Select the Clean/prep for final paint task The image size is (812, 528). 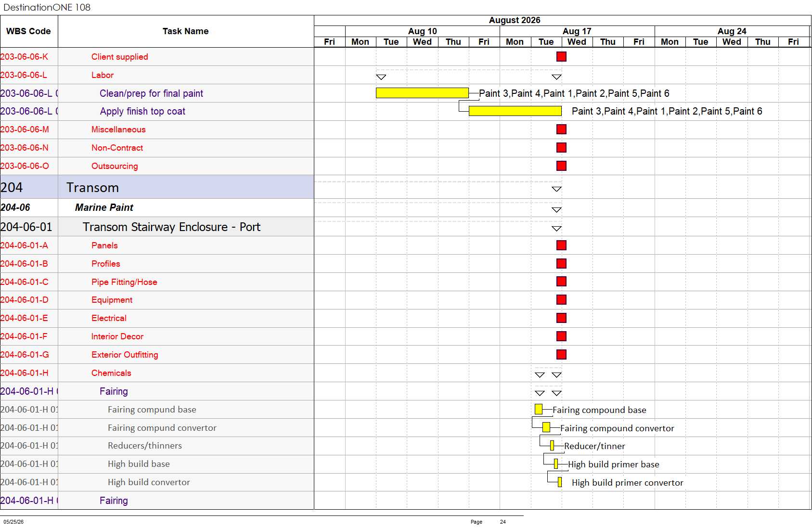pos(157,93)
